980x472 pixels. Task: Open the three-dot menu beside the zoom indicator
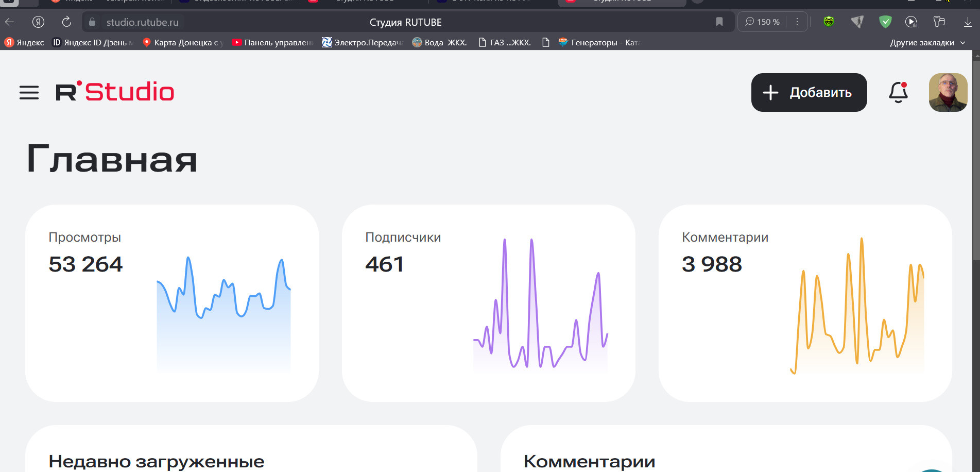[x=797, y=22]
